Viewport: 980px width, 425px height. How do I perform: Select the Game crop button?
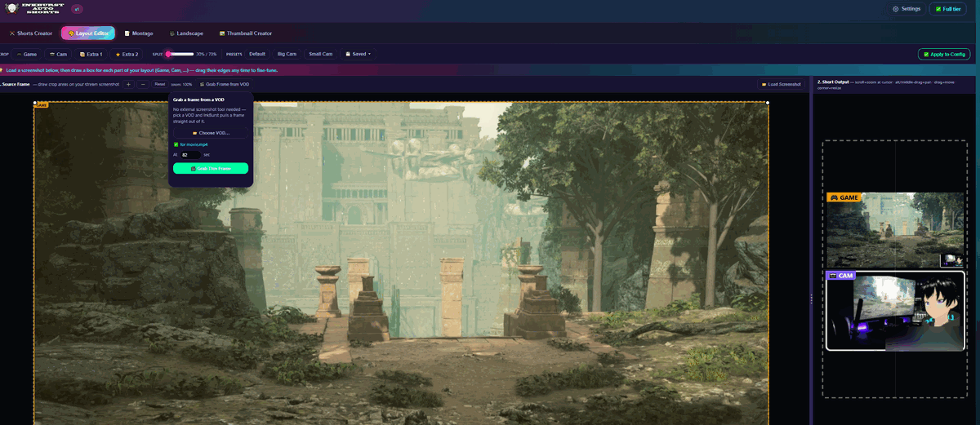[27, 54]
